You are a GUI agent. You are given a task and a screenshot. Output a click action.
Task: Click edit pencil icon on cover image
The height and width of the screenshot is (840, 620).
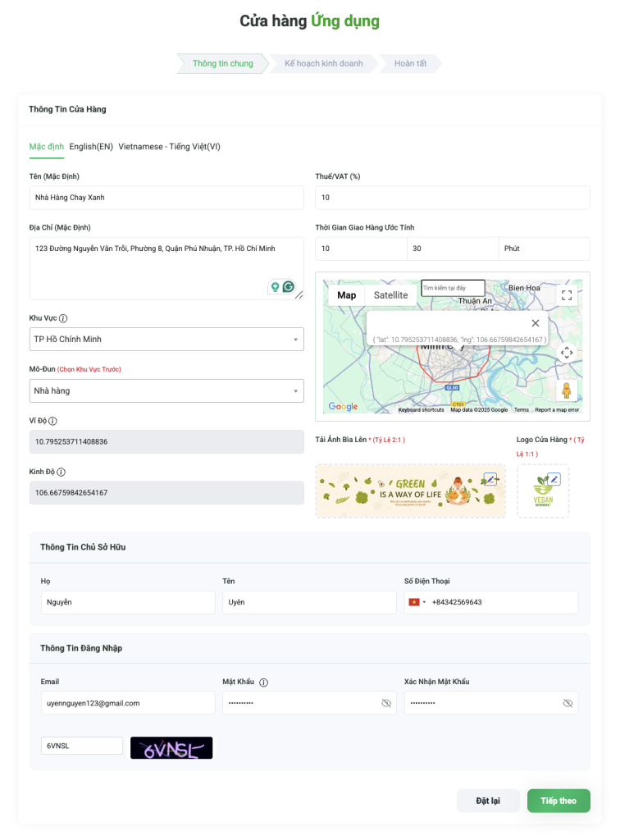click(490, 479)
